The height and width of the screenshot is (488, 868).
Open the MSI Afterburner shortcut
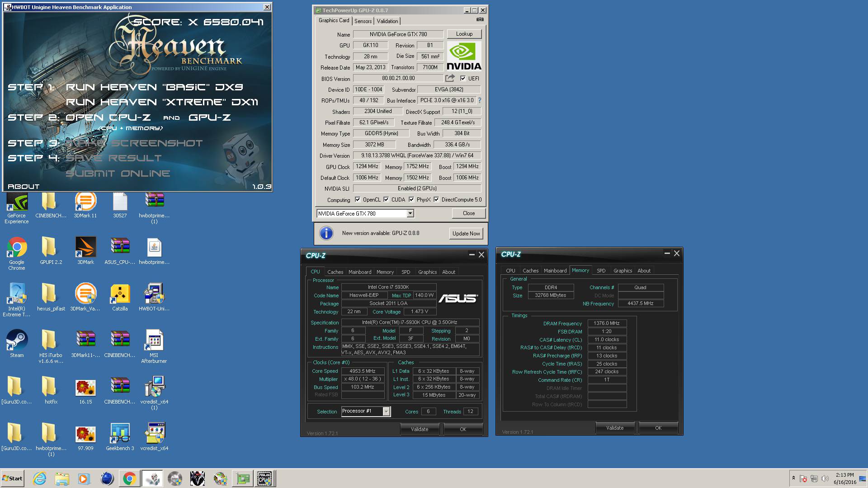pyautogui.click(x=154, y=346)
